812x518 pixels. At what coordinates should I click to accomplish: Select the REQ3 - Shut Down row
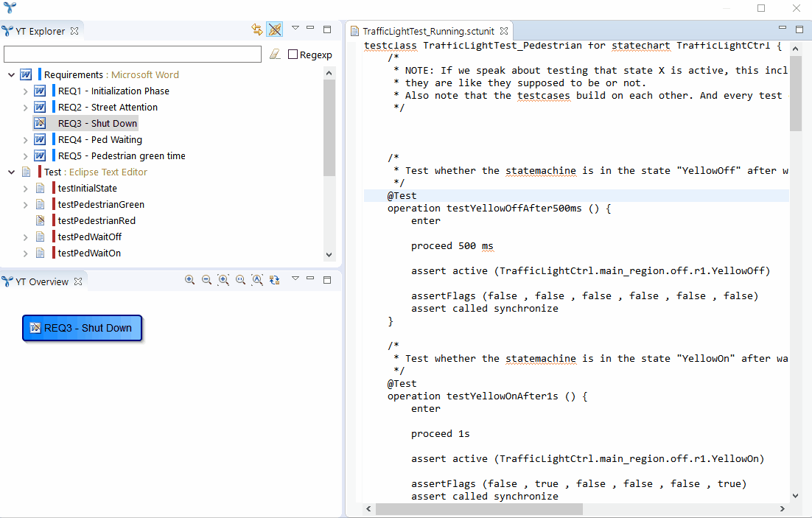coord(97,123)
